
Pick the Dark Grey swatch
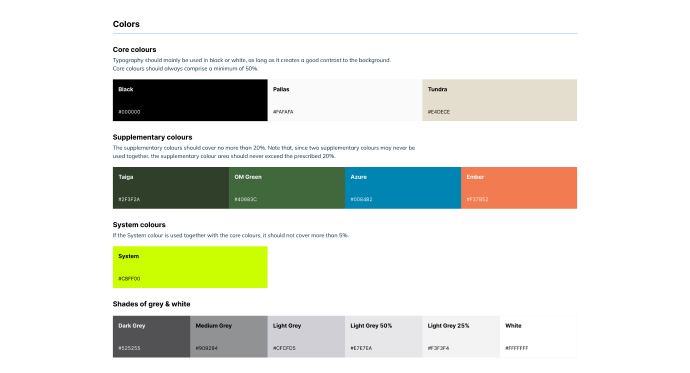tap(151, 336)
